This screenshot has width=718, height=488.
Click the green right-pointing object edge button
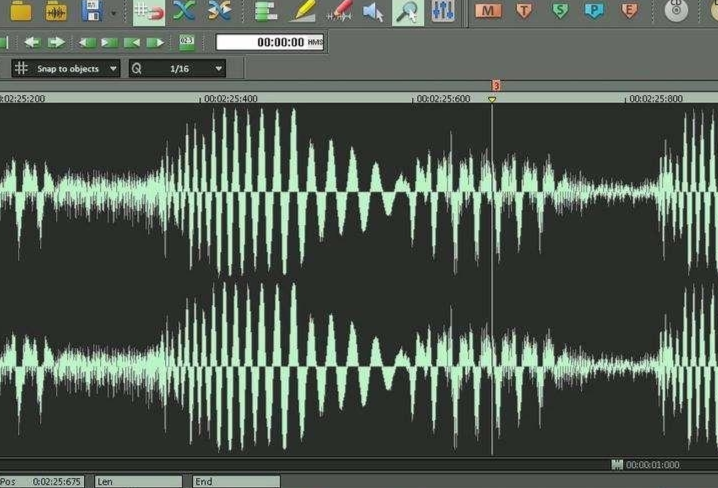[x=109, y=43]
